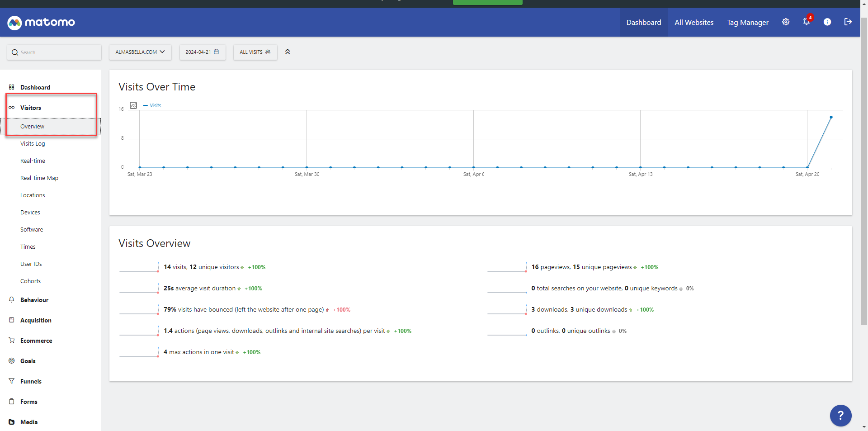Expand the Funnels menu section
Viewport: 868px width, 431px height.
point(31,381)
